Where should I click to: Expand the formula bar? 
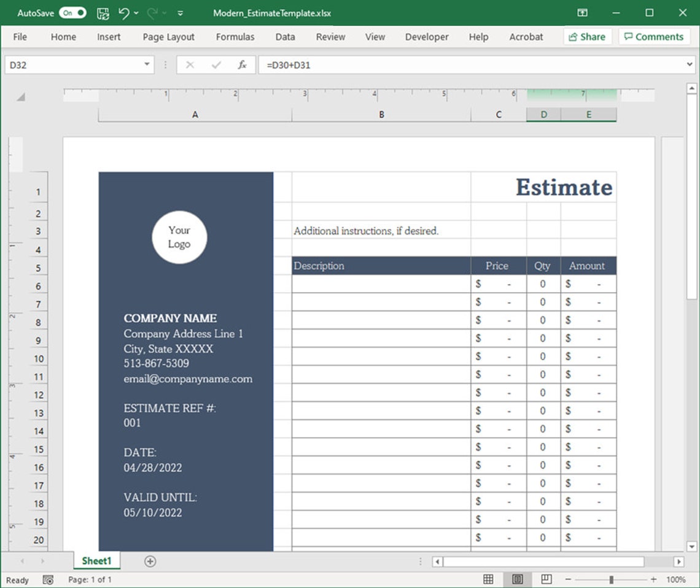click(x=690, y=64)
